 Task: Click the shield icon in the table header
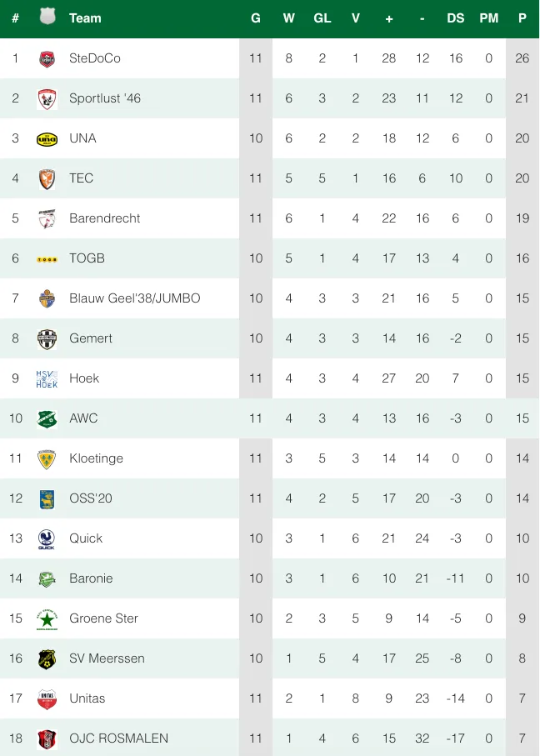point(47,17)
